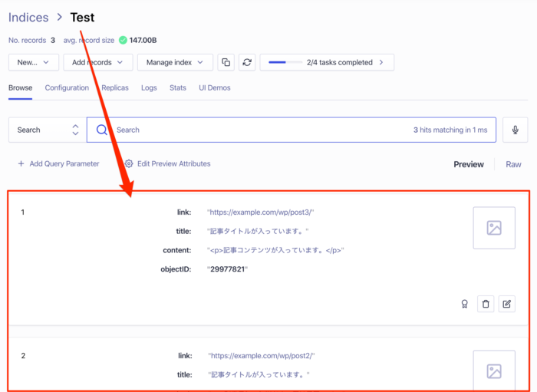Switch to Preview view
The image size is (537, 392).
click(x=468, y=164)
